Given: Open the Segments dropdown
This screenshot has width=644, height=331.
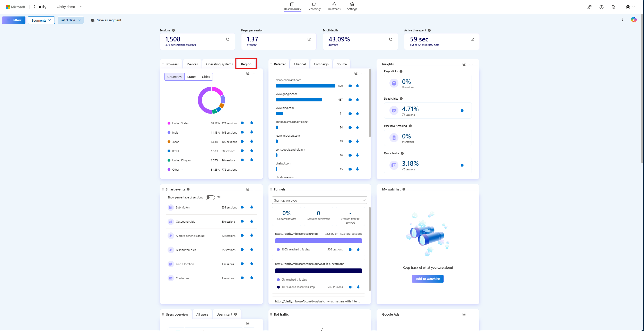Looking at the screenshot, I should [41, 20].
